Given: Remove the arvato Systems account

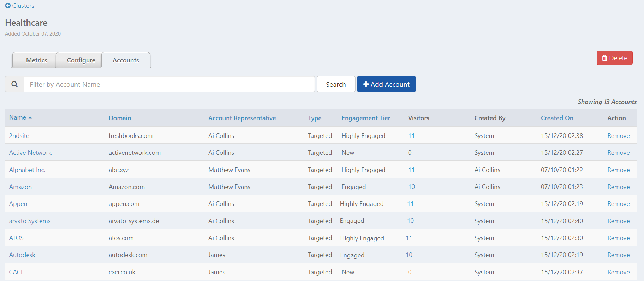Looking at the screenshot, I should pos(618,221).
